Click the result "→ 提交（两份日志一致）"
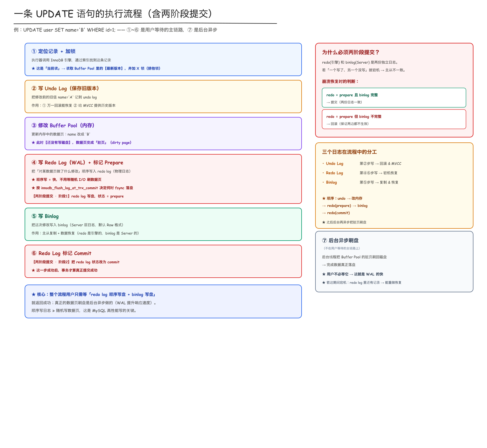This screenshot has width=487, height=448. tap(344, 102)
